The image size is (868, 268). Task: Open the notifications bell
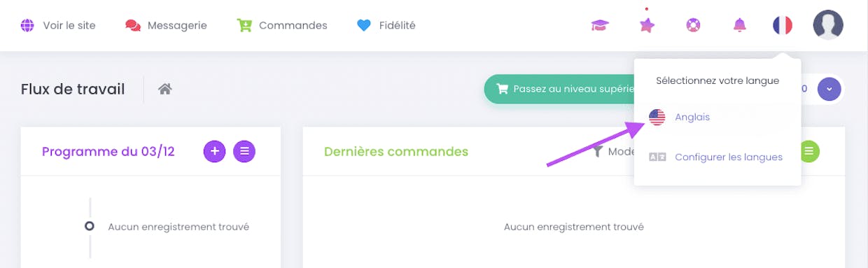[x=740, y=25]
